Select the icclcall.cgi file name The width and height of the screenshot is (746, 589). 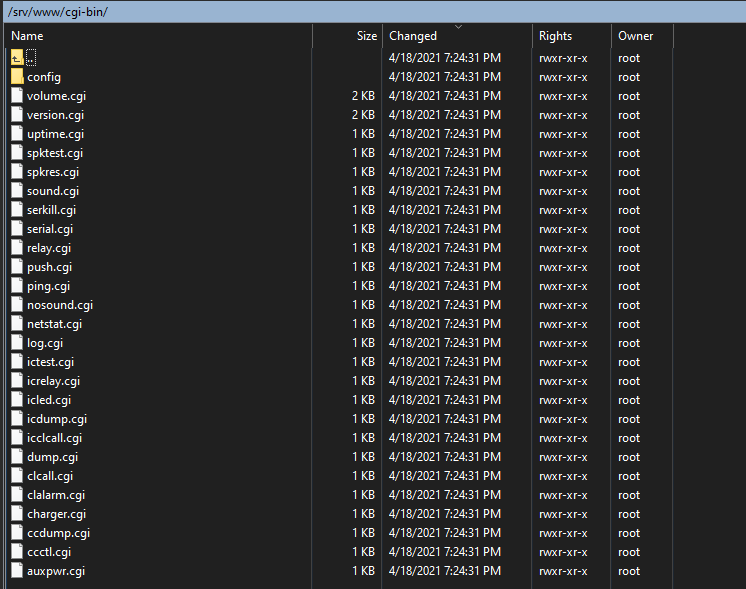[54, 439]
